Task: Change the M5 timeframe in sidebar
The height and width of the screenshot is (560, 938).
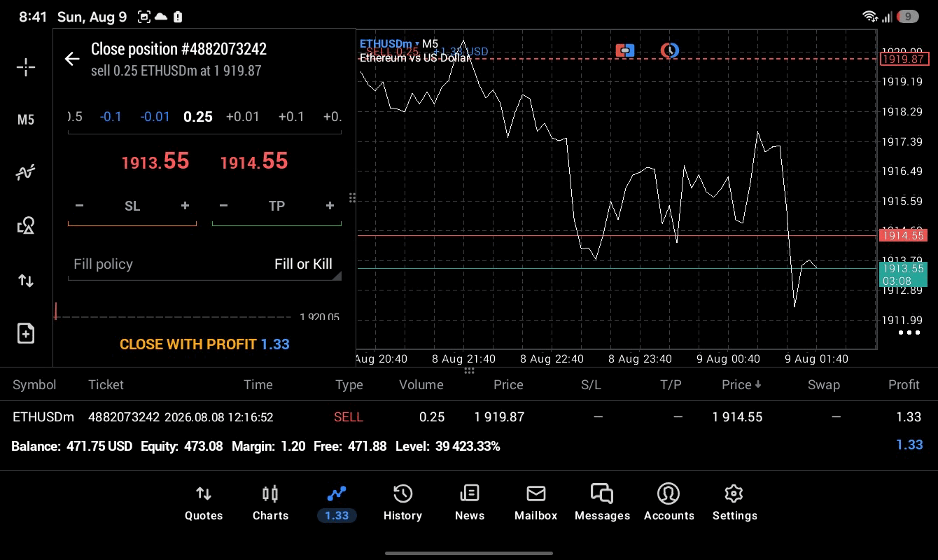Action: (26, 120)
